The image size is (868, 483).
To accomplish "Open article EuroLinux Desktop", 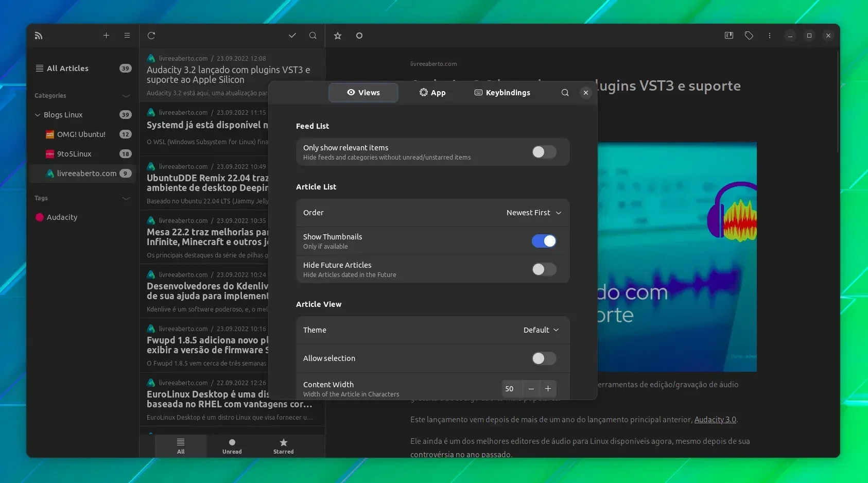I will coord(232,399).
